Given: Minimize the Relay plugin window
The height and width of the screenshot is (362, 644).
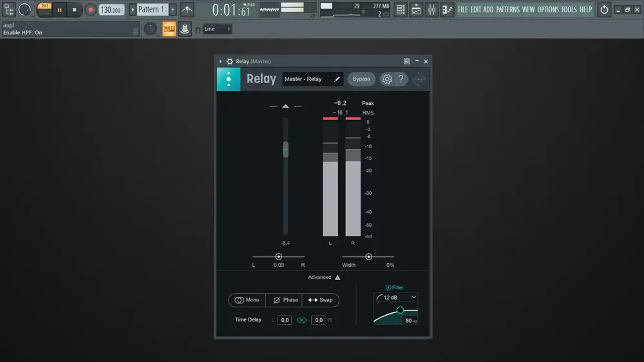Looking at the screenshot, I should (x=417, y=61).
